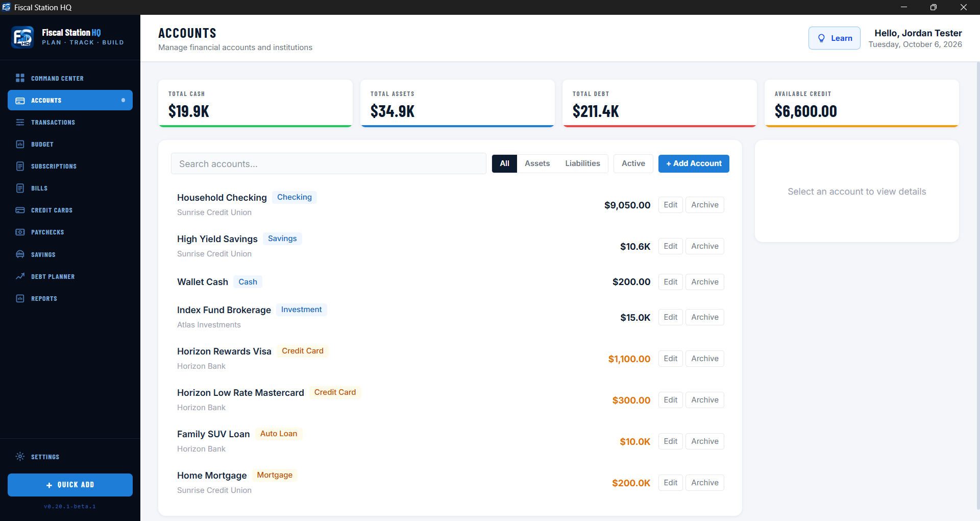This screenshot has width=980, height=521.
Task: Click the Total Assets summary card
Action: (x=457, y=103)
